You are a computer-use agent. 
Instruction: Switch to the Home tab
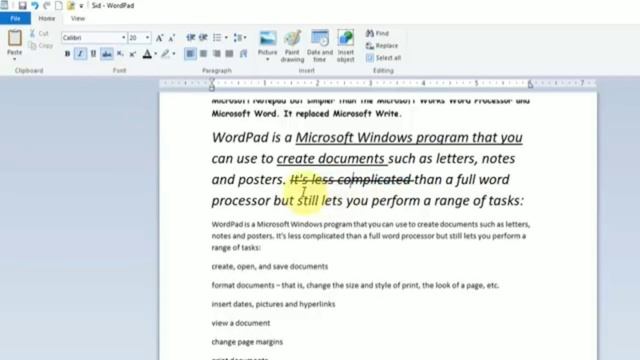click(47, 18)
